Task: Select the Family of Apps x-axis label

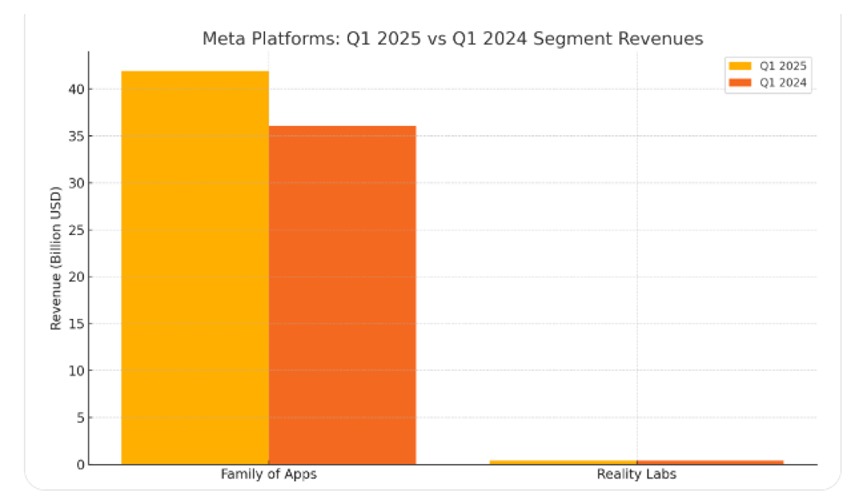Action: tap(269, 474)
